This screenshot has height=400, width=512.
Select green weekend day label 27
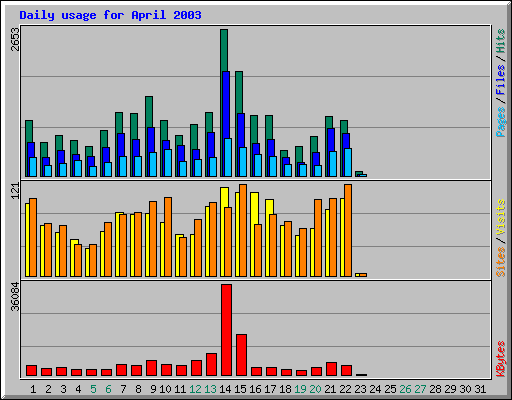point(420,389)
